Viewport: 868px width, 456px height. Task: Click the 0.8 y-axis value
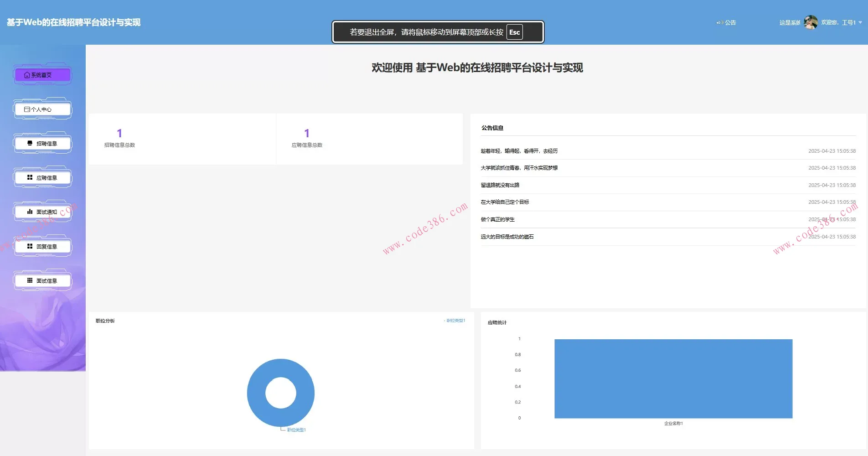point(518,355)
